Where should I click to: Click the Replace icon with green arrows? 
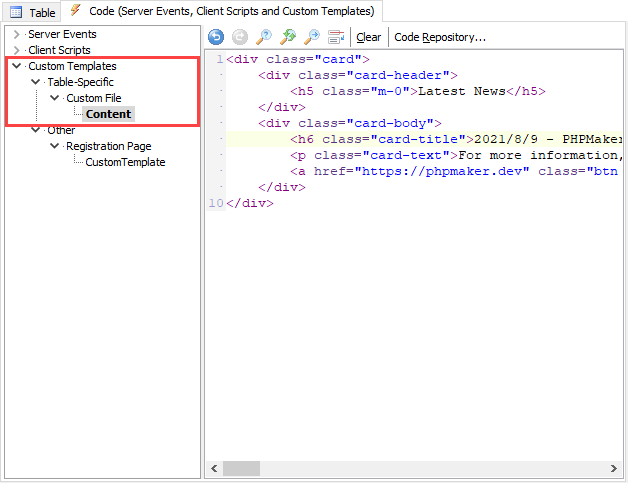click(287, 37)
